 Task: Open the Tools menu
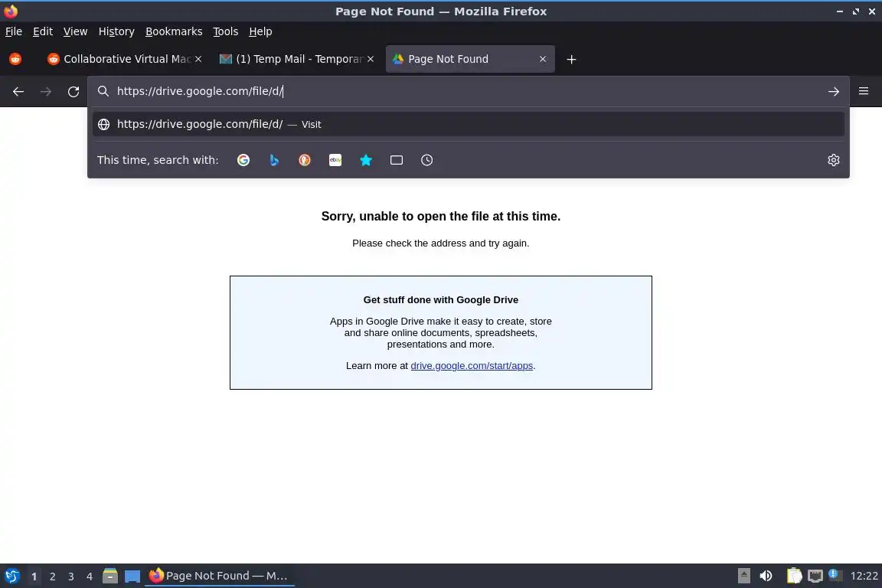226,31
